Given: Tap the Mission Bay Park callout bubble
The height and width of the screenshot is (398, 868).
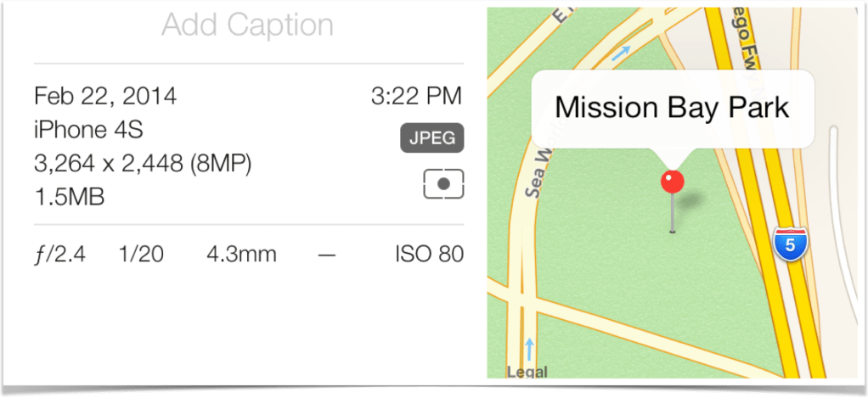Looking at the screenshot, I should click(x=672, y=108).
